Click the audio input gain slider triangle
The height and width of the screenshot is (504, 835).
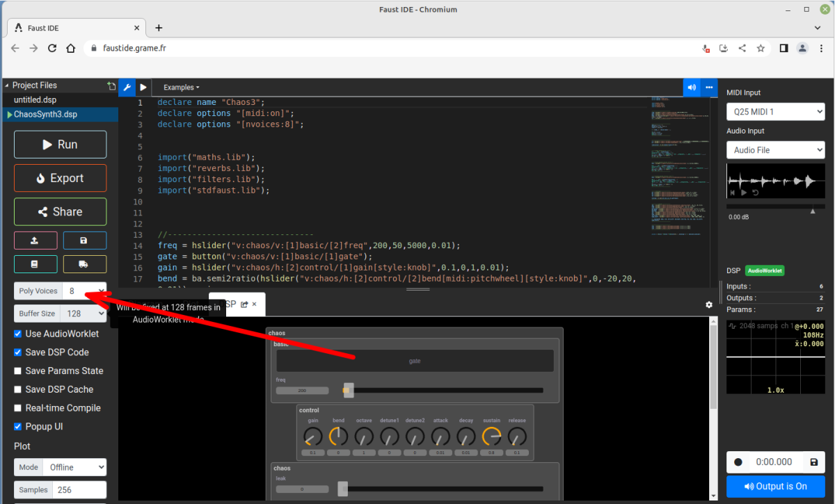coord(813,211)
